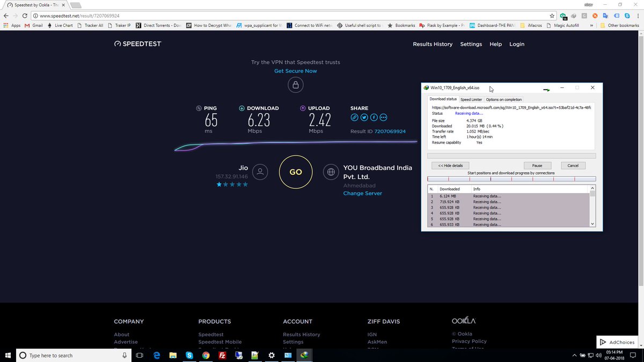
Task: Show hidden system tray icons
Action: click(574, 355)
